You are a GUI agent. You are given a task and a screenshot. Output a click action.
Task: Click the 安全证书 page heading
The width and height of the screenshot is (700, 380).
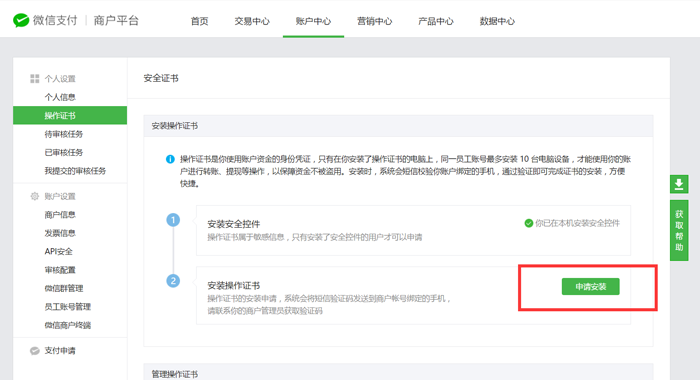[x=161, y=79]
